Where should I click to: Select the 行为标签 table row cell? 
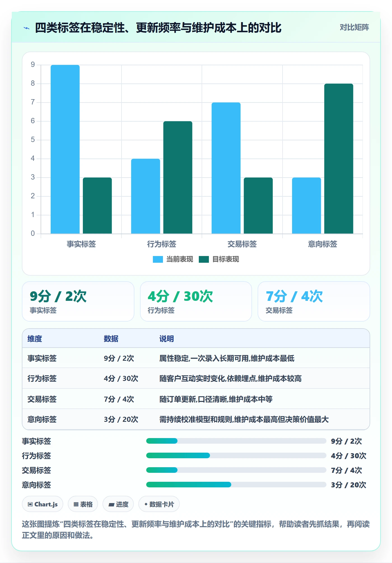pos(42,378)
